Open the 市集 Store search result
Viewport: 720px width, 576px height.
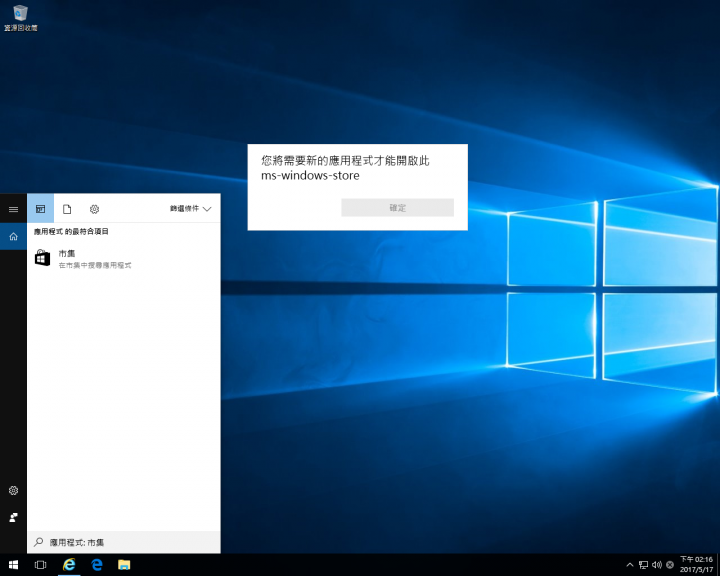pos(124,258)
